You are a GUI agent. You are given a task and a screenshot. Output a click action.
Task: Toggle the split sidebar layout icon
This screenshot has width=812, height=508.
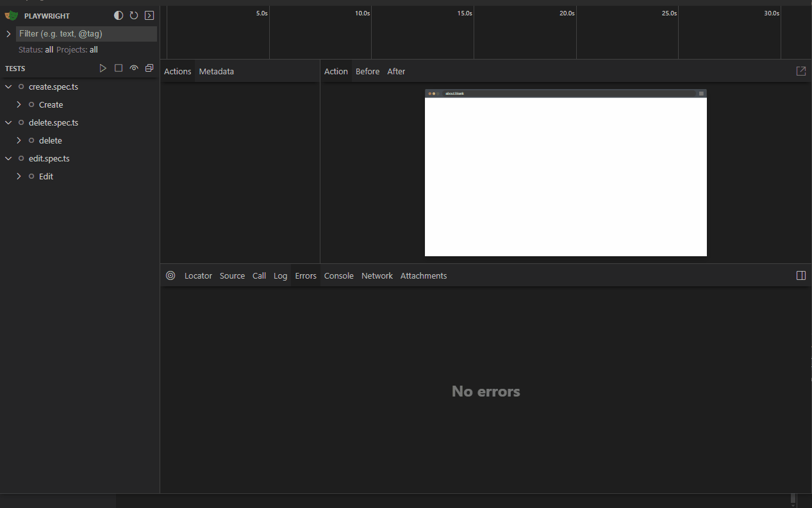tap(801, 275)
